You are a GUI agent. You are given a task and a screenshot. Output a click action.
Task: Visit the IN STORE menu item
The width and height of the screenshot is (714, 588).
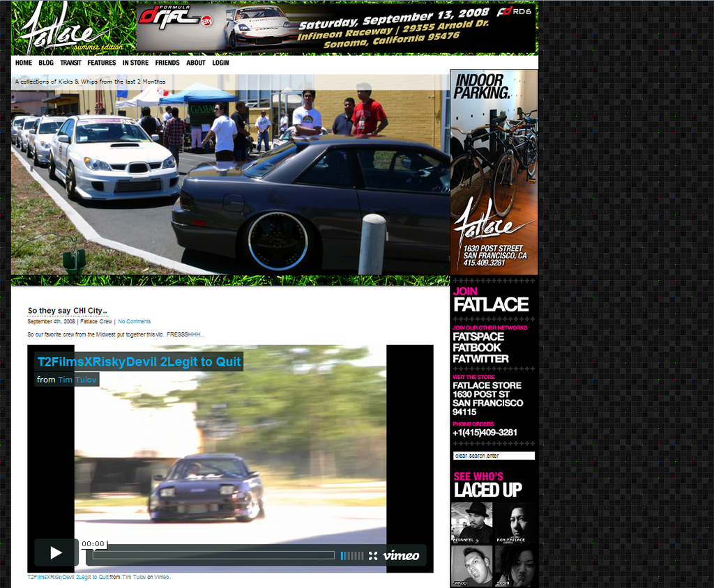(x=135, y=63)
